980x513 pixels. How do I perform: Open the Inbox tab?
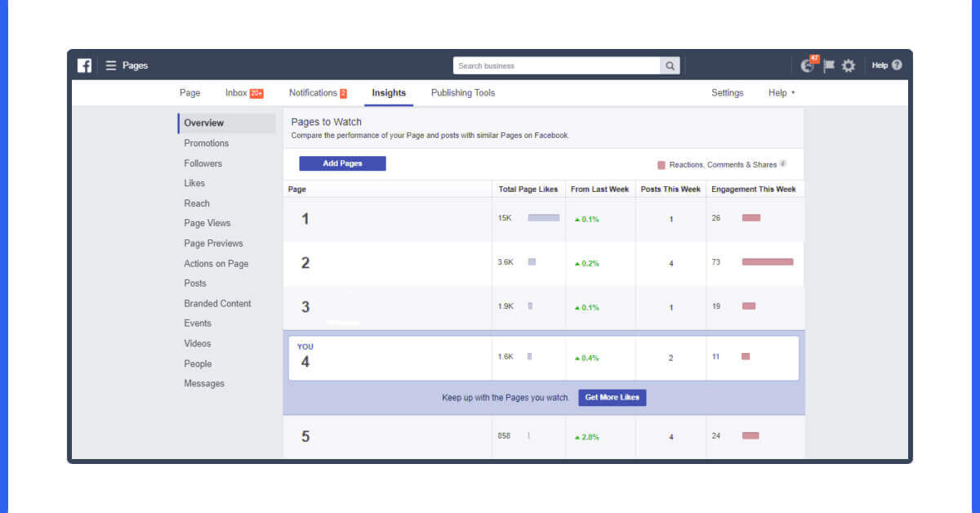[x=244, y=93]
